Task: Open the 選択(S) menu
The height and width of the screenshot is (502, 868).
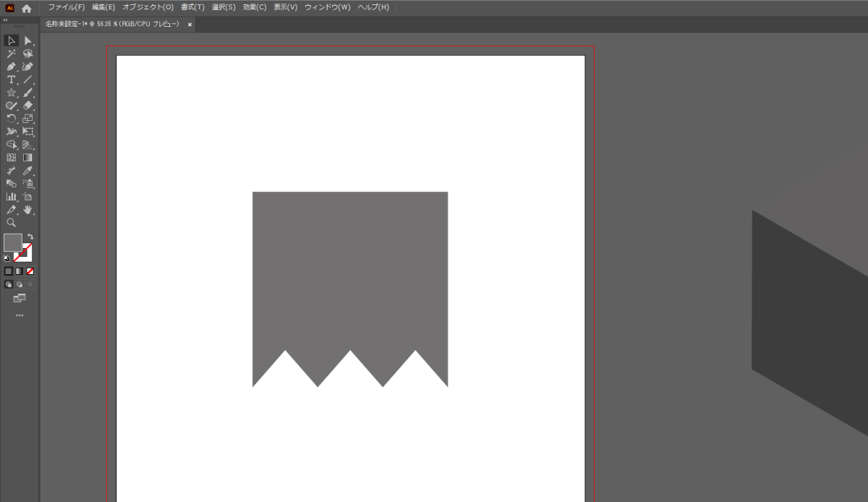Action: [x=224, y=7]
